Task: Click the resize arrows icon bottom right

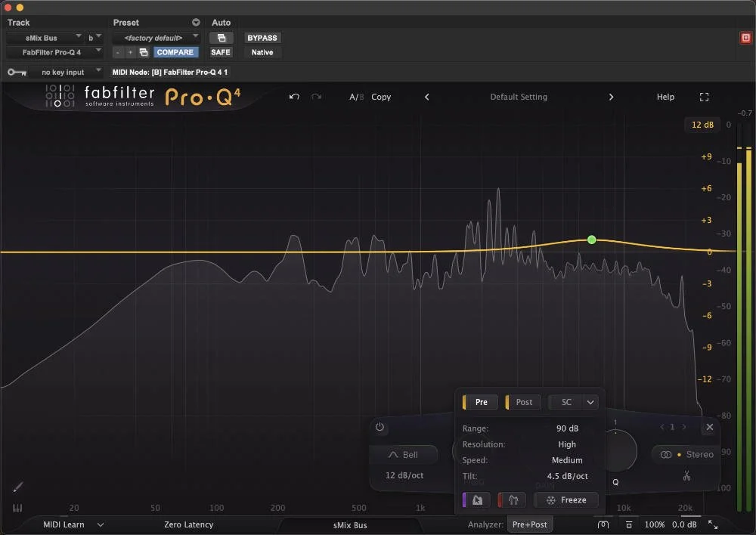Action: pyautogui.click(x=713, y=524)
